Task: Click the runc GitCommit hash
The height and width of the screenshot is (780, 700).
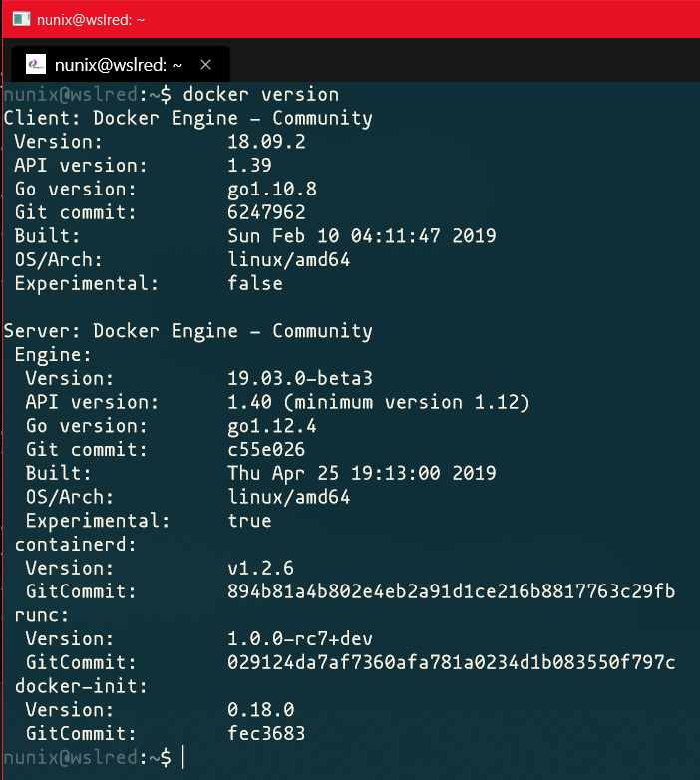Action: tap(451, 662)
